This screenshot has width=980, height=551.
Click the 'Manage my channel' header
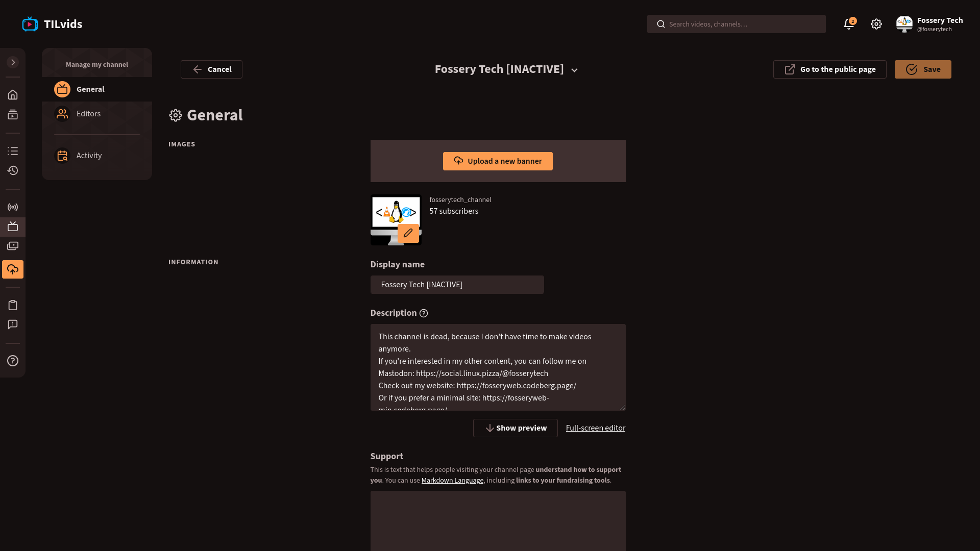97,65
